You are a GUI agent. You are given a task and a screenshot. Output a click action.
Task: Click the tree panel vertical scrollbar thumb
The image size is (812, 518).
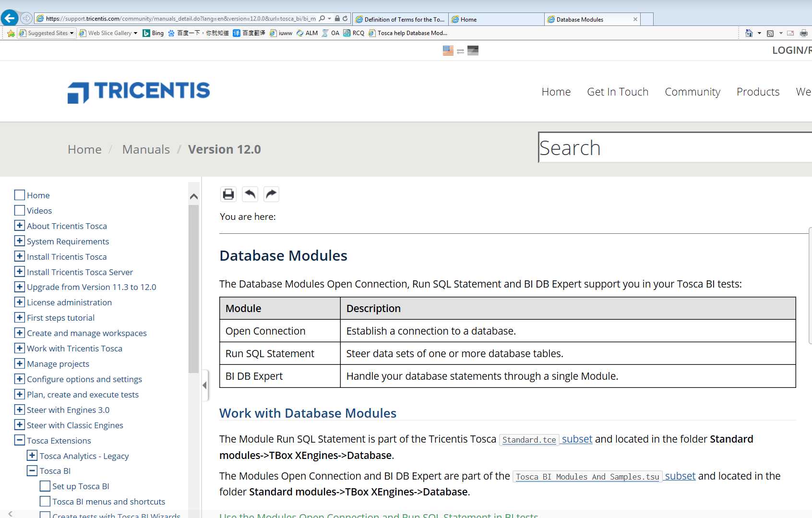[x=193, y=289]
